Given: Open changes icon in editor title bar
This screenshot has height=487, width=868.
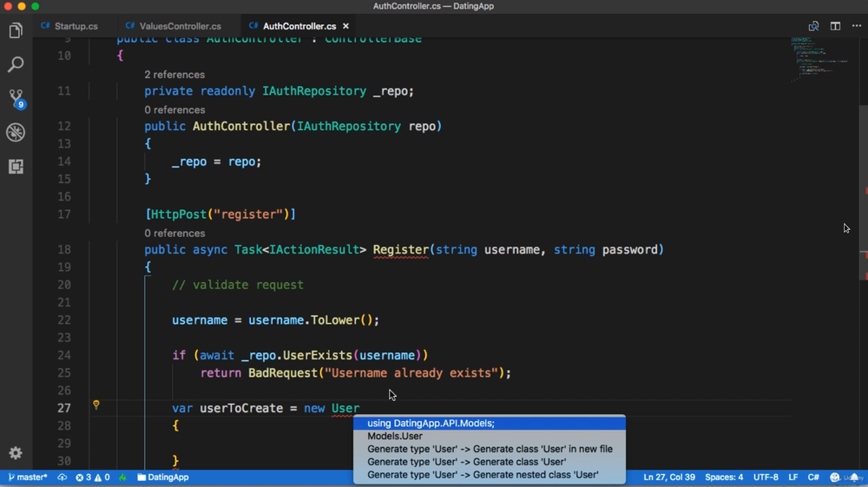Looking at the screenshot, I should point(813,26).
